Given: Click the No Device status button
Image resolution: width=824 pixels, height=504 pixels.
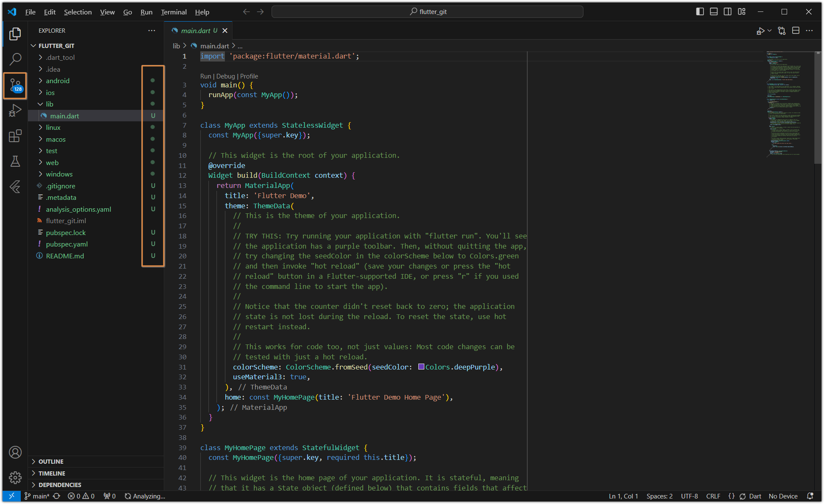Looking at the screenshot, I should pos(783,496).
